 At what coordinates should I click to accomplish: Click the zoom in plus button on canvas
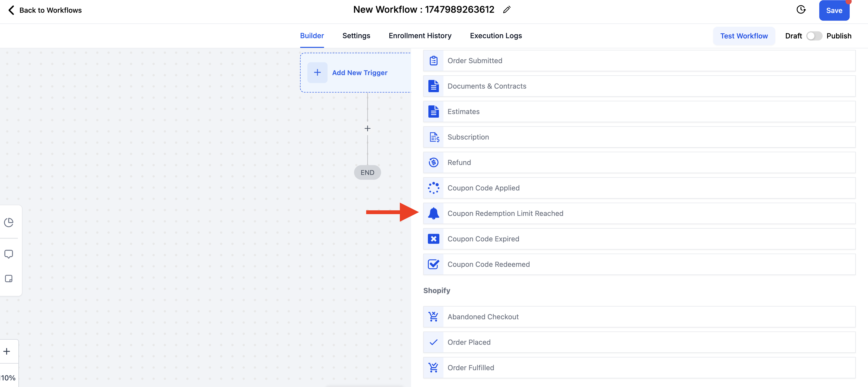coord(7,351)
